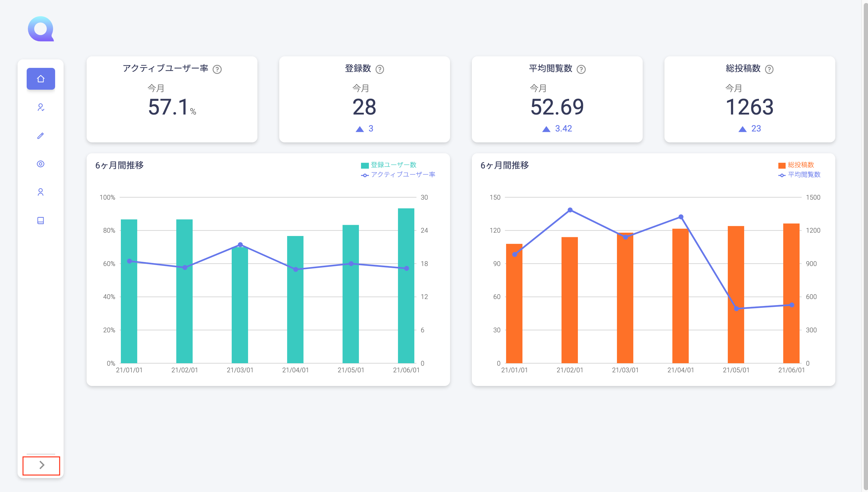This screenshot has height=492, width=868.
Task: Click the left chart title 6ヶ月間推移
Action: pos(119,165)
